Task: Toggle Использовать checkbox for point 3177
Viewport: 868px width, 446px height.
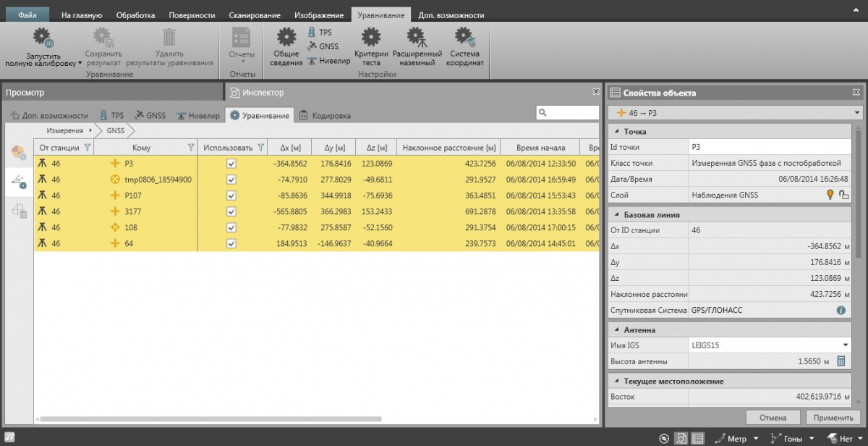Action: 231,211
